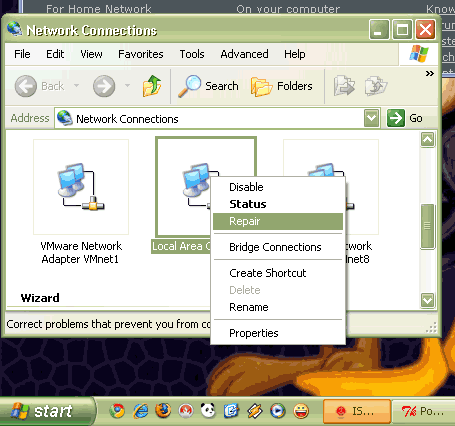Click the red round quick launch icon
Viewport: 455px width, 426px height.
coord(186,411)
